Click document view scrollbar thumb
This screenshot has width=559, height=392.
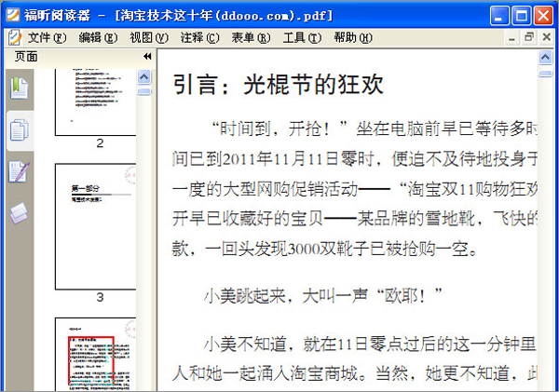(545, 74)
